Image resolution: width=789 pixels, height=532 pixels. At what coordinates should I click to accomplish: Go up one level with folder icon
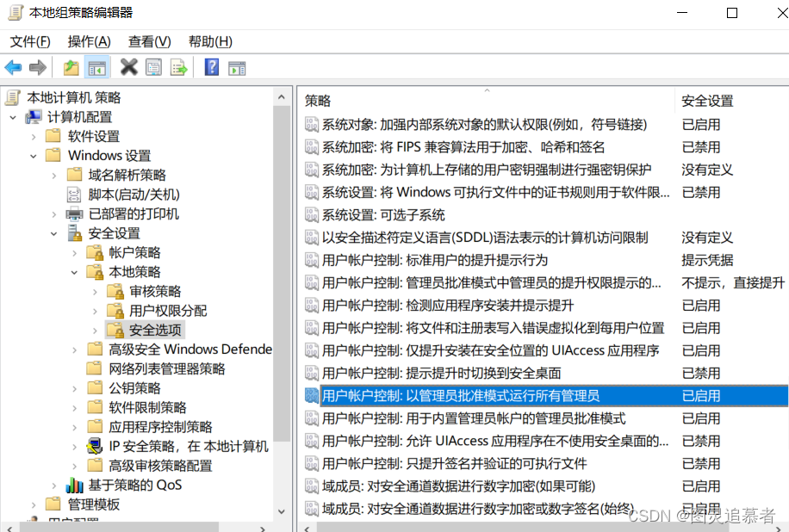click(71, 67)
